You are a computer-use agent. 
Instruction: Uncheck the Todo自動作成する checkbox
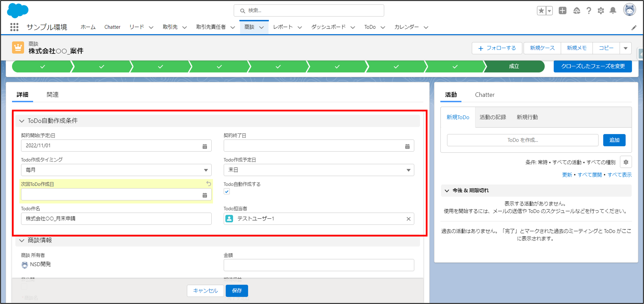[x=226, y=192]
